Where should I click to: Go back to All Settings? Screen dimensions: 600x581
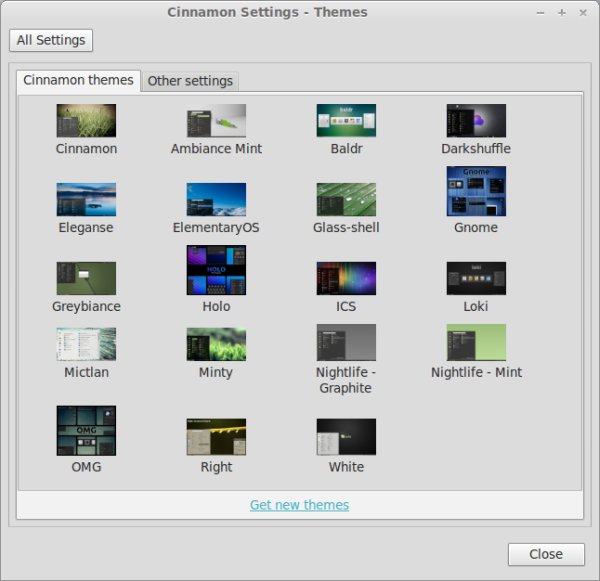coord(51,40)
